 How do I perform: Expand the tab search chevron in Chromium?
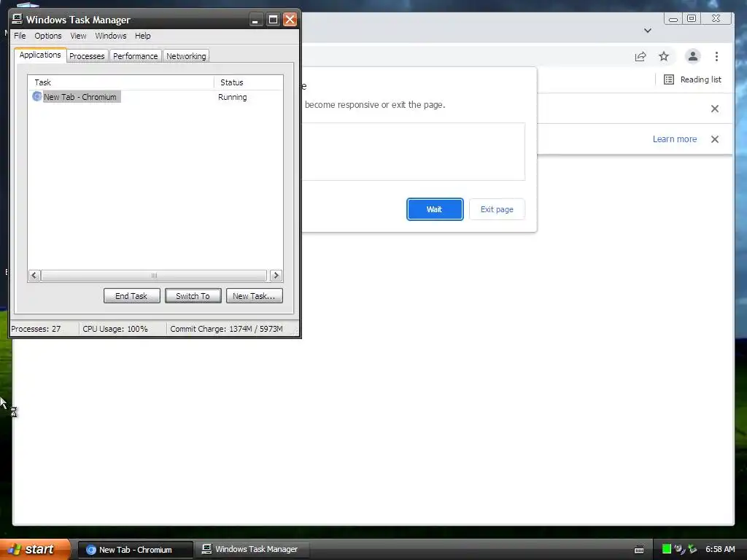pyautogui.click(x=648, y=31)
